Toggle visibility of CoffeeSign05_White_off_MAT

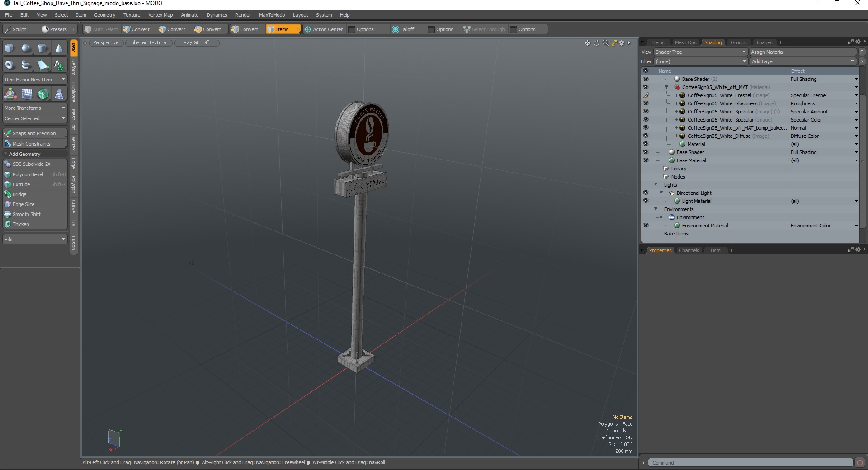pyautogui.click(x=646, y=87)
